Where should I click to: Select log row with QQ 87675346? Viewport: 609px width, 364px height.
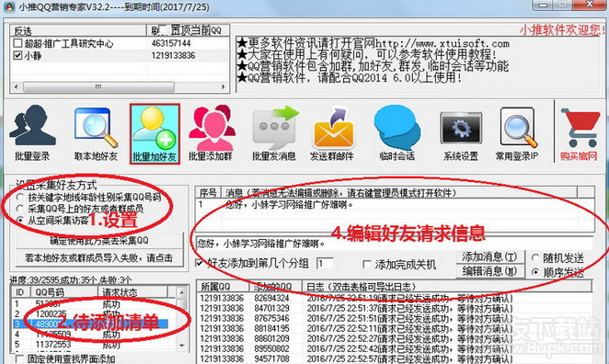[395, 318]
